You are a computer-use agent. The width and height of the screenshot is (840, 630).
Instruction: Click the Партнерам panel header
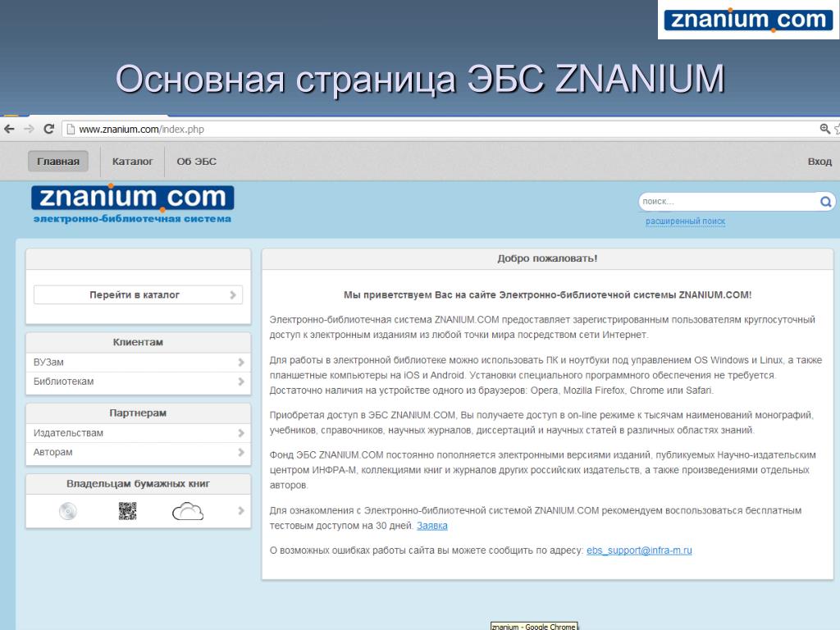tap(138, 413)
